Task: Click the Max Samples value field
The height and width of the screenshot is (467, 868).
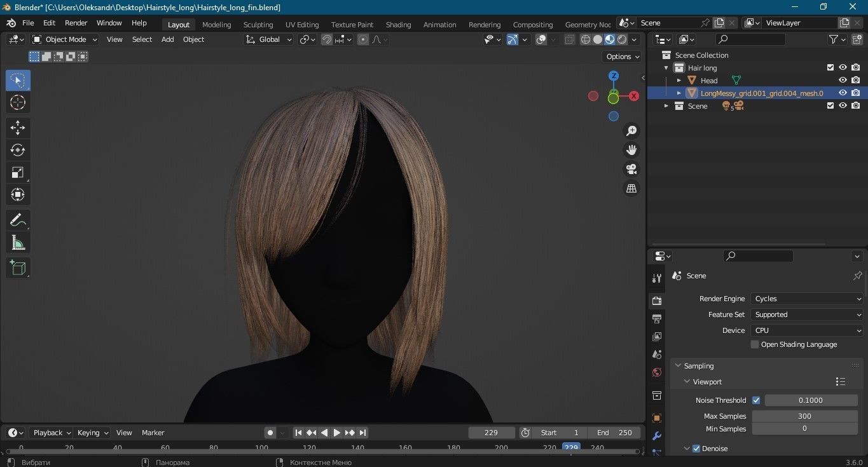Action: 804,416
